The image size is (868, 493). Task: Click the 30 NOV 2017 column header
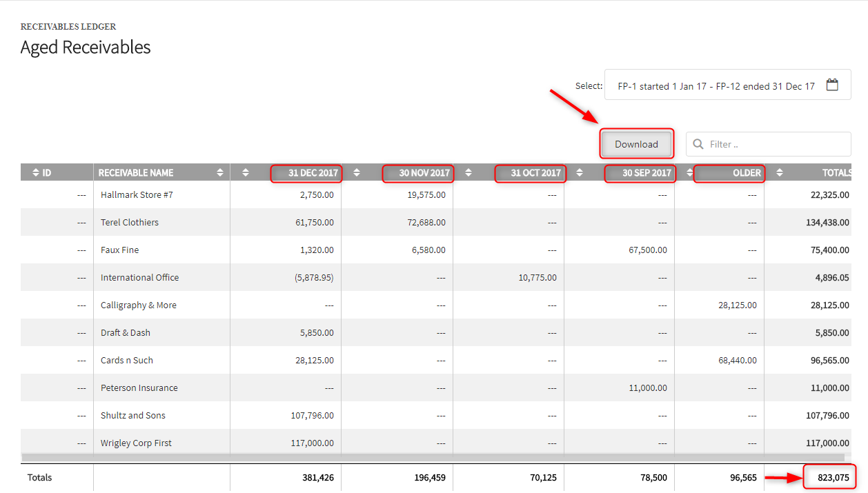click(424, 172)
